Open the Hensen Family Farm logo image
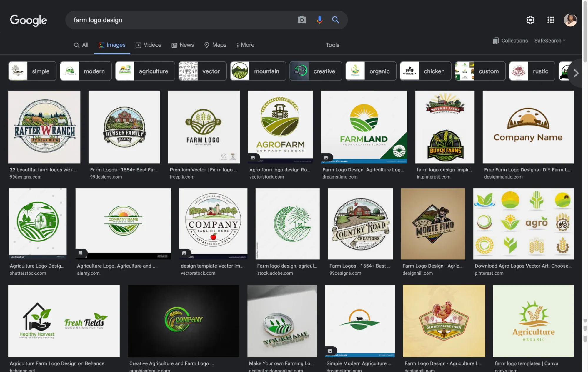Viewport: 588px width, 372px height. (124, 127)
